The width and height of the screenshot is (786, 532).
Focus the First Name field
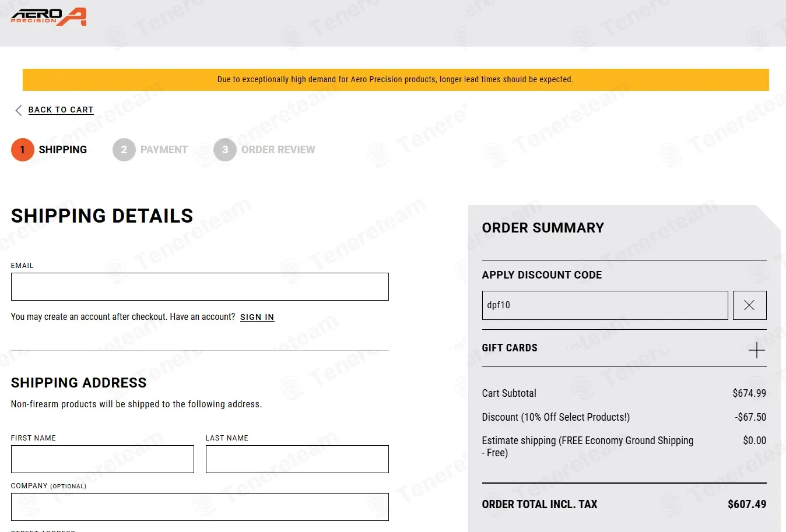(x=103, y=459)
